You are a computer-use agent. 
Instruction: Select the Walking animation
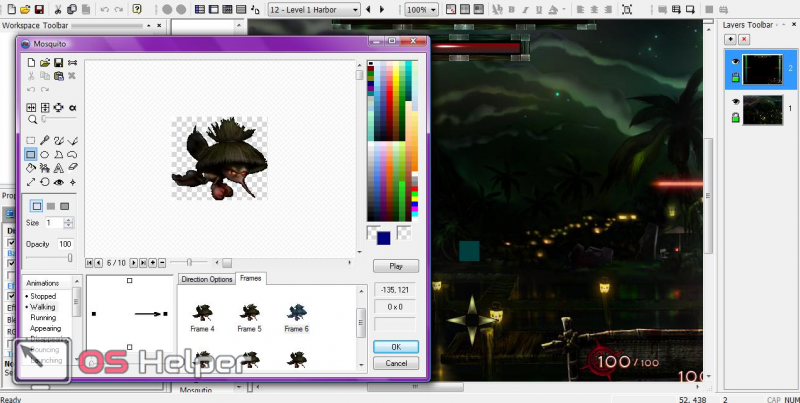tap(42, 307)
